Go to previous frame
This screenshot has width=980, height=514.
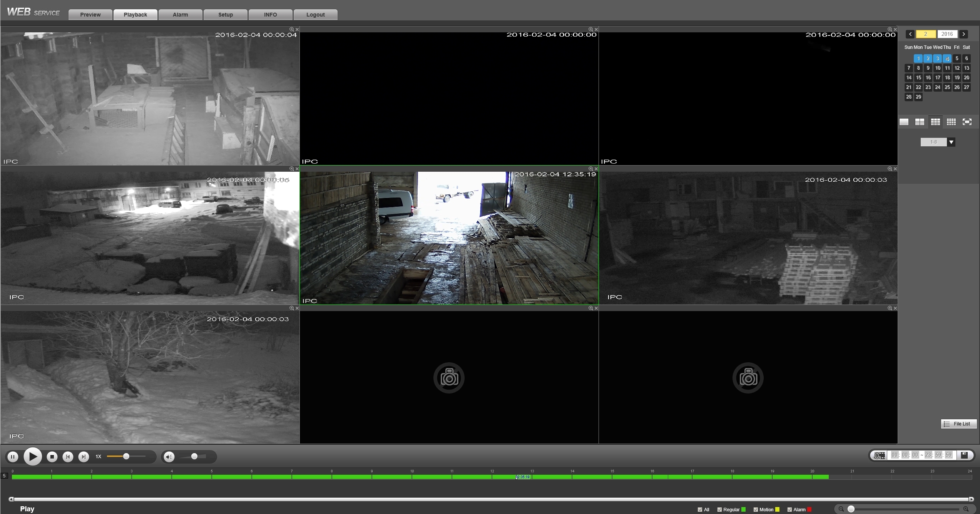(68, 457)
